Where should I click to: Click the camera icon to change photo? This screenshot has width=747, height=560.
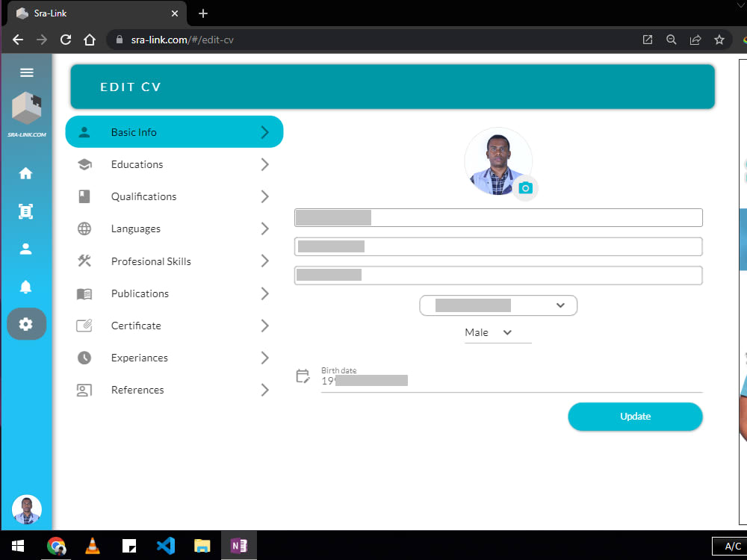(525, 188)
